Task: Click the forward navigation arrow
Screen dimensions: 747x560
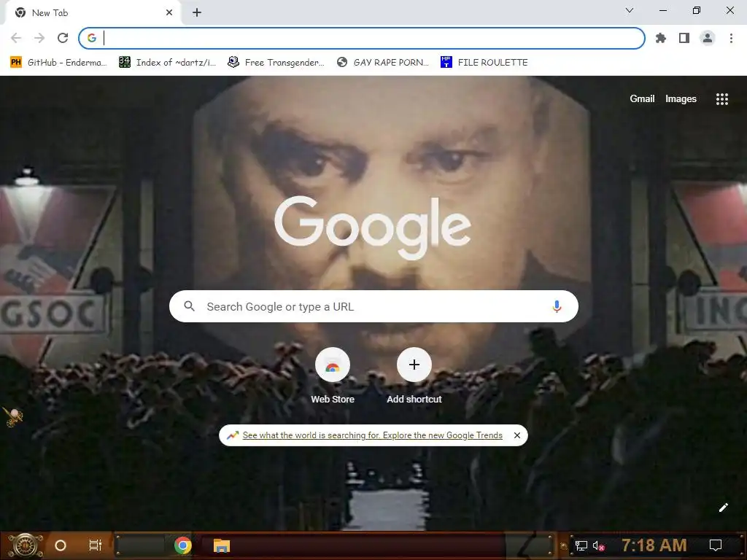Action: click(39, 38)
